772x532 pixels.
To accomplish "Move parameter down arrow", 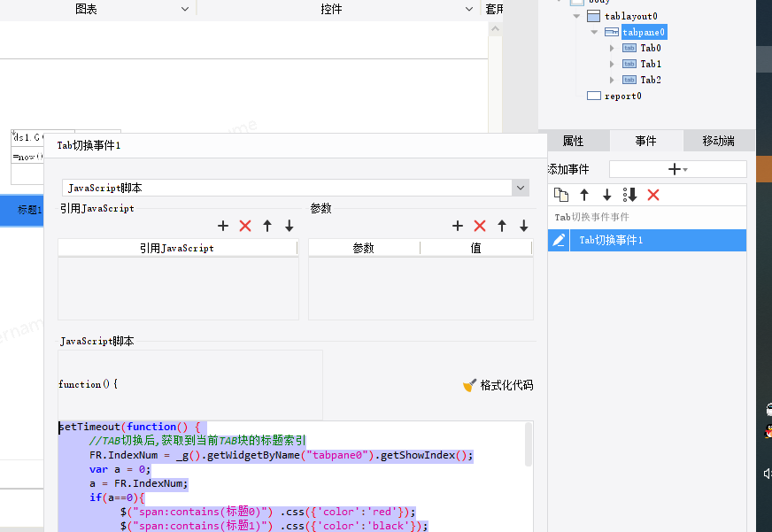I will [x=524, y=226].
